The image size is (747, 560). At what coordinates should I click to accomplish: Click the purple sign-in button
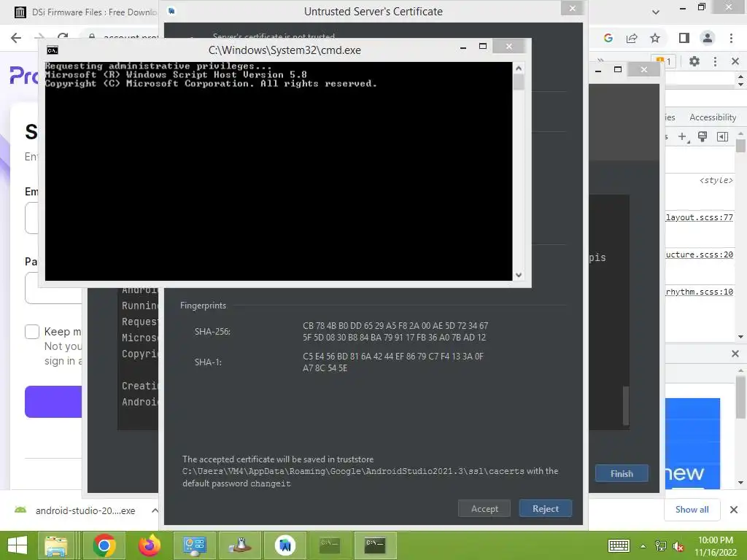point(53,402)
